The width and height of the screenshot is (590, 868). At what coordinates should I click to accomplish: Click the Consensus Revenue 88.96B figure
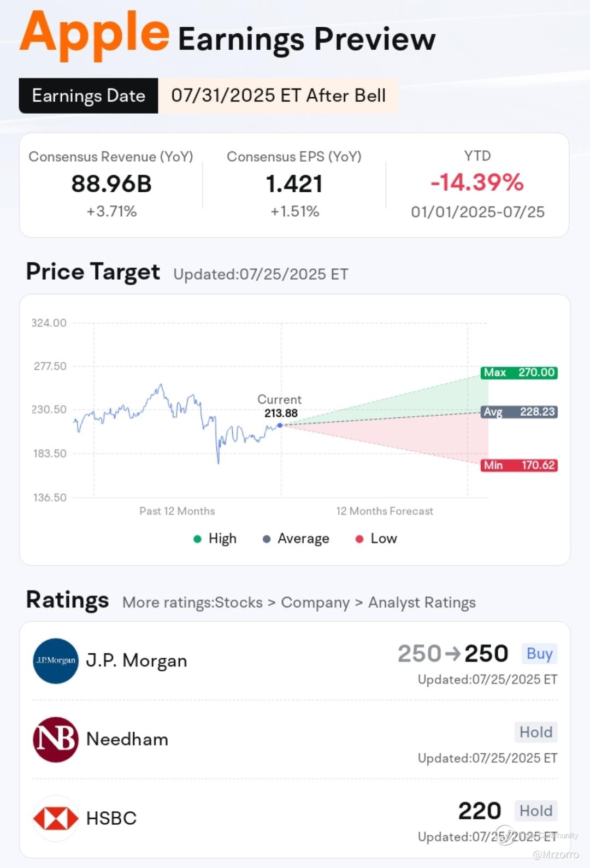(111, 184)
